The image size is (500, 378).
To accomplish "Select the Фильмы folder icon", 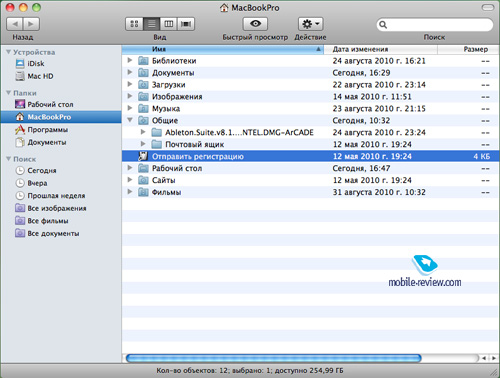I will click(143, 192).
